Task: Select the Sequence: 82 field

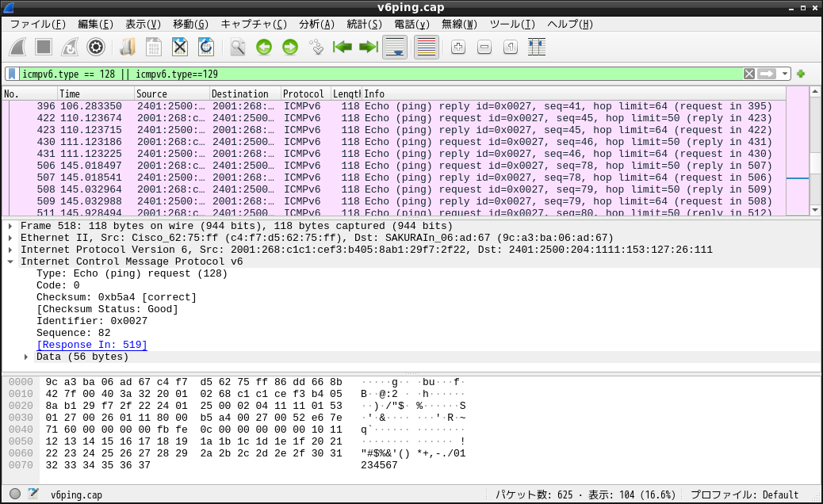Action: pos(74,333)
